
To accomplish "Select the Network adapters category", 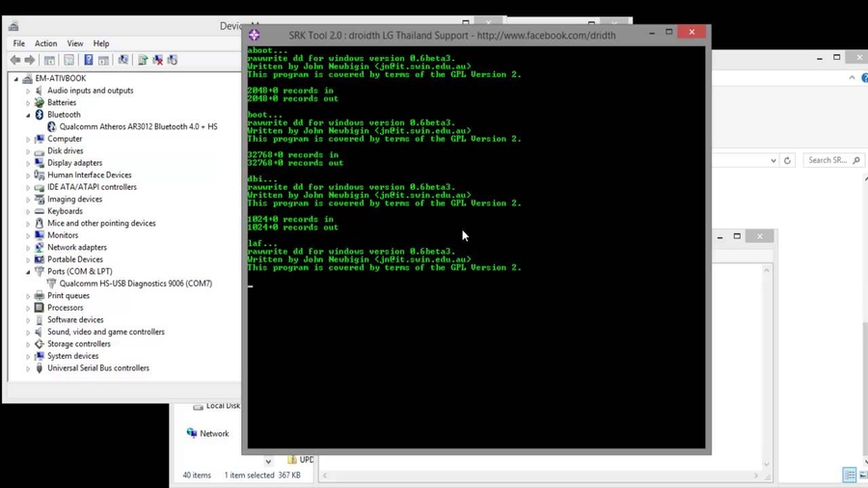I will pyautogui.click(x=76, y=248).
